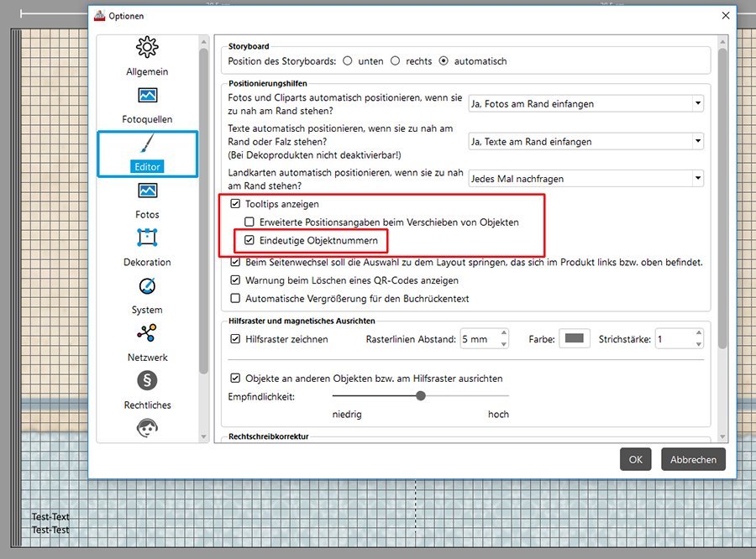The height and width of the screenshot is (559, 756).
Task: Select the Editor category tab
Action: click(148, 154)
